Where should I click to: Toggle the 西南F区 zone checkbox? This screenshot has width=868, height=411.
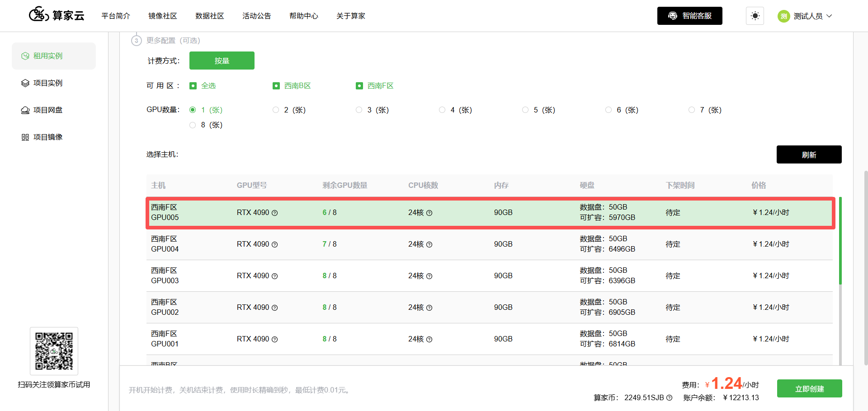click(359, 86)
